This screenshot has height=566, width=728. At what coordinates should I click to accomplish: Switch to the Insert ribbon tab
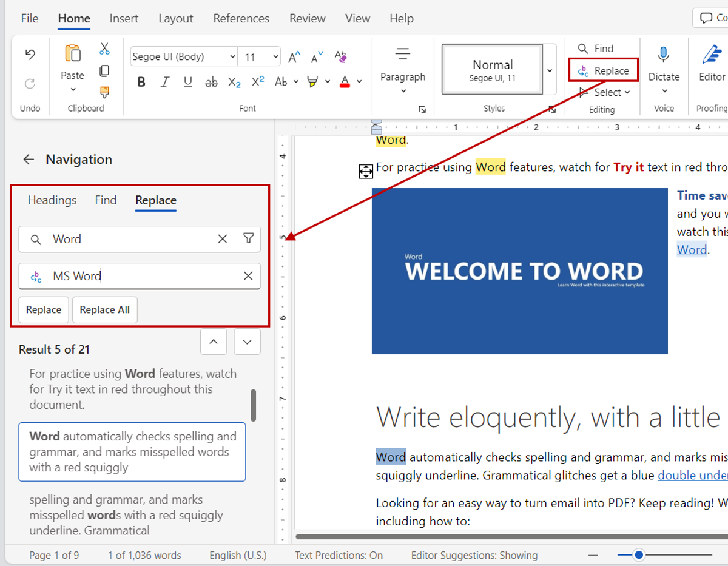point(124,18)
